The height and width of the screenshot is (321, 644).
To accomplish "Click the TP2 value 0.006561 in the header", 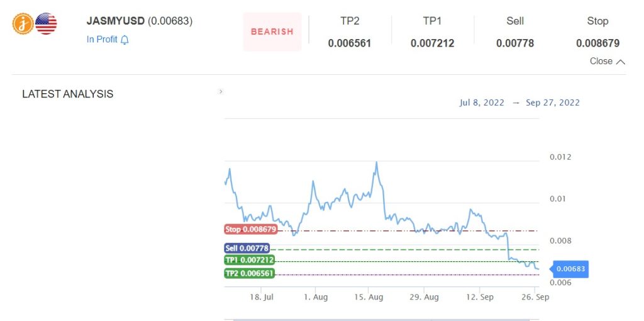I will coord(350,43).
